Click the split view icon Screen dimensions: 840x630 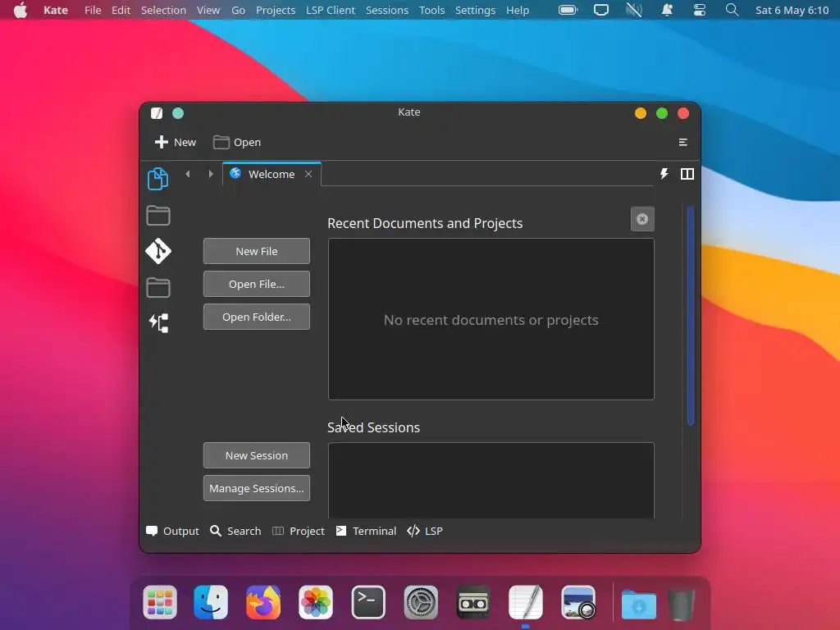(687, 174)
